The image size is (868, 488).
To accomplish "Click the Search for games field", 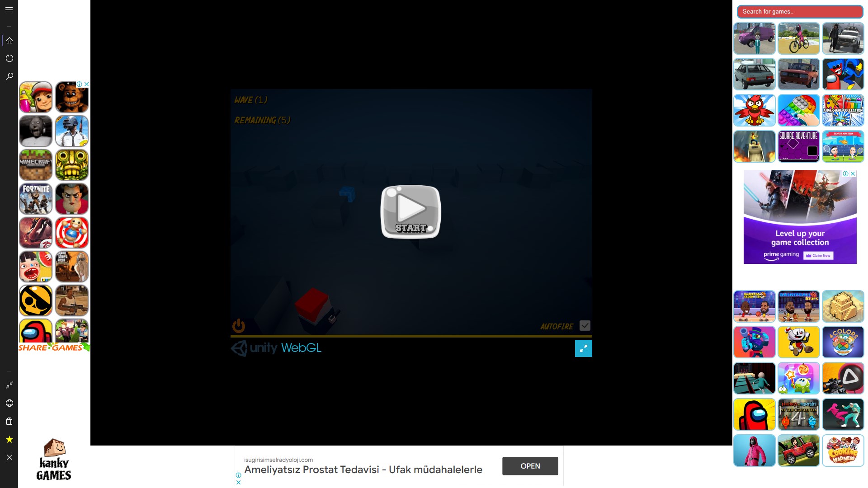I will point(799,12).
